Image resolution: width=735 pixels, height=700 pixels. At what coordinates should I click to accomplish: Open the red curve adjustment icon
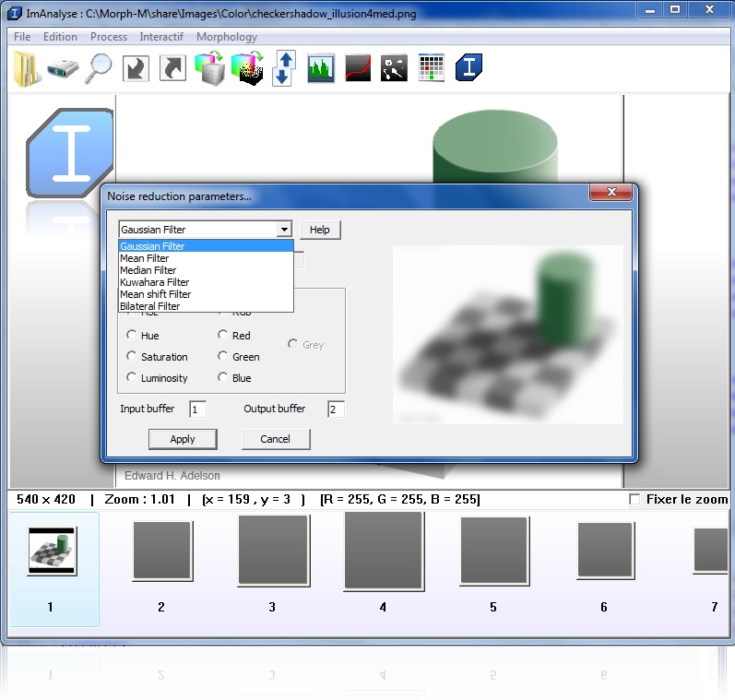click(x=358, y=68)
